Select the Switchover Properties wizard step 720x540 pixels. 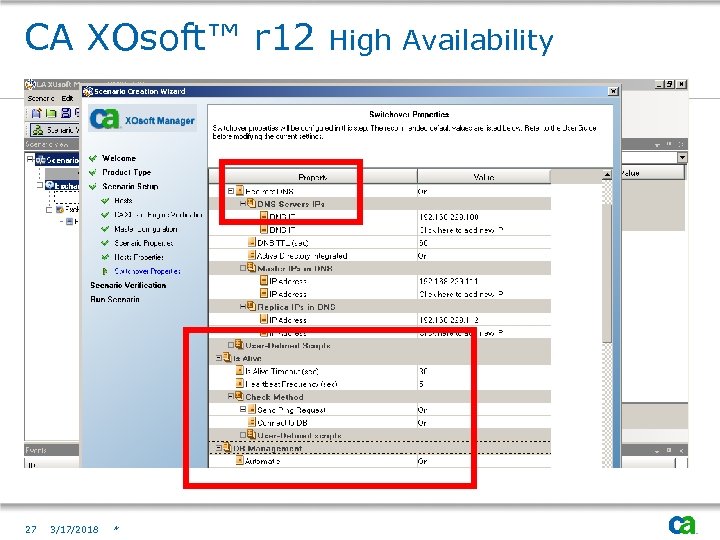coord(147,271)
